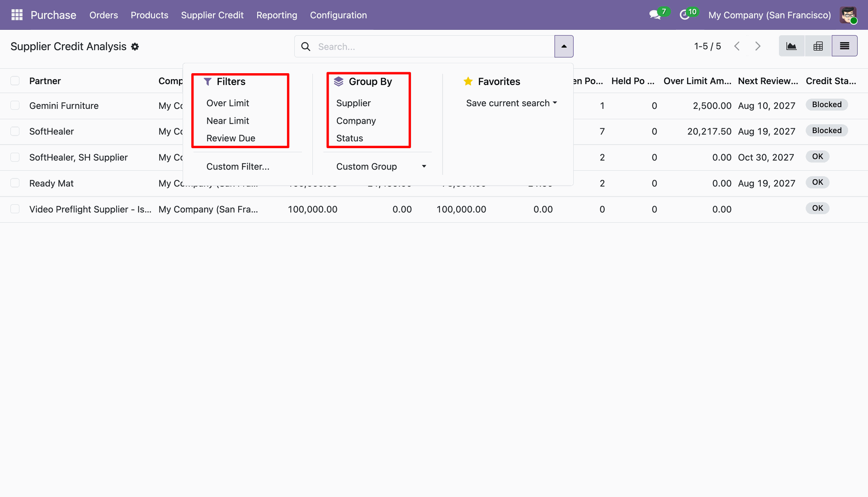Screen dimensions: 868x497
Task: Click the Filters funnel icon
Action: (x=208, y=82)
